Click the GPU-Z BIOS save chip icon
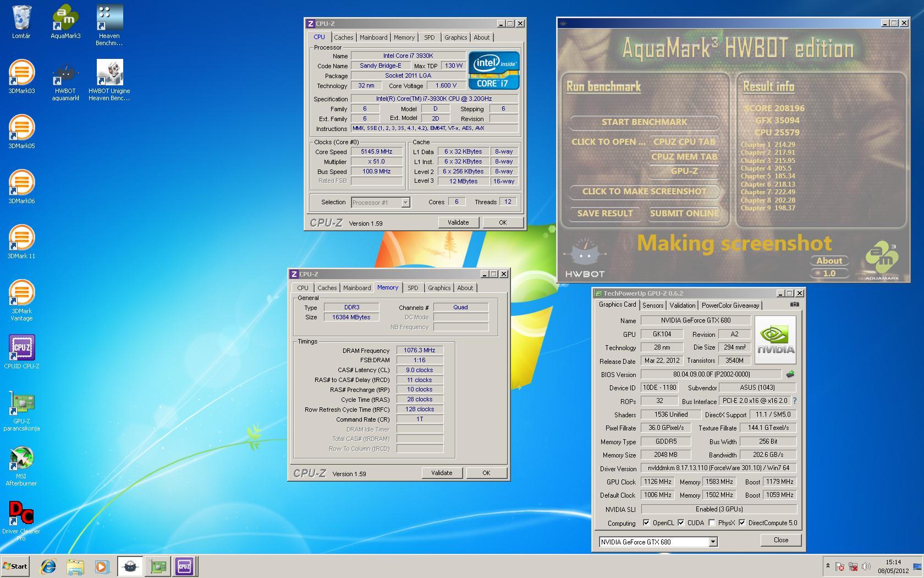The width and height of the screenshot is (924, 578). (790, 374)
